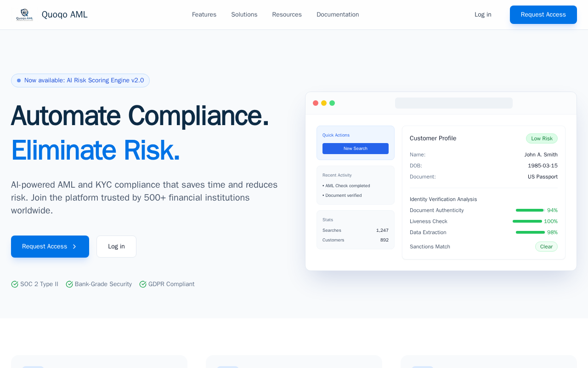Viewport: 588px width, 368px height.
Task: Click the Data Extraction progress bar
Action: click(x=531, y=232)
